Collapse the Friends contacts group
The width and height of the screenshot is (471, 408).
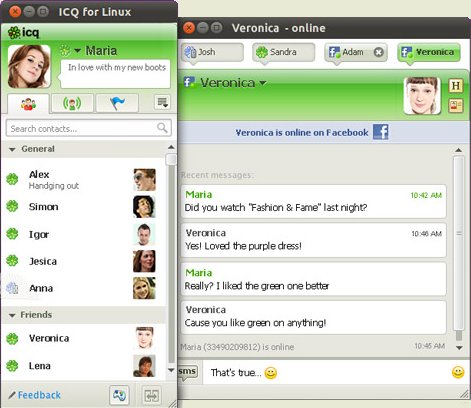tap(12, 315)
